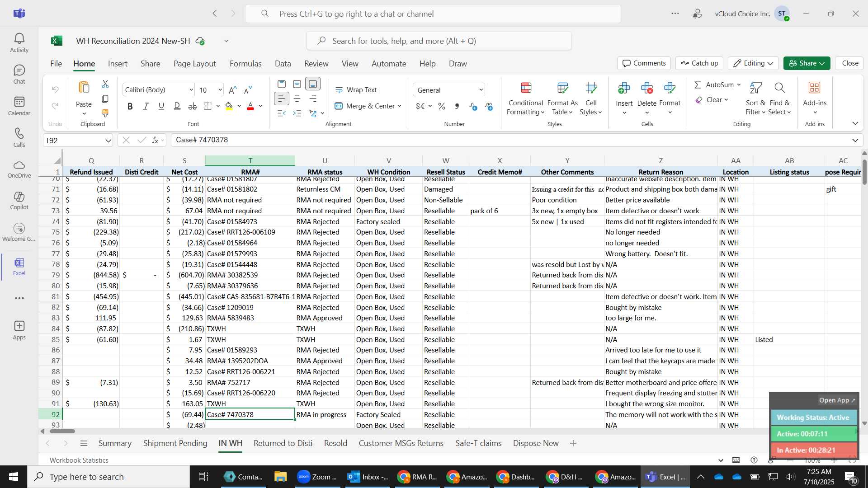Click the Cut scissors icon
868x488 pixels.
pos(105,84)
